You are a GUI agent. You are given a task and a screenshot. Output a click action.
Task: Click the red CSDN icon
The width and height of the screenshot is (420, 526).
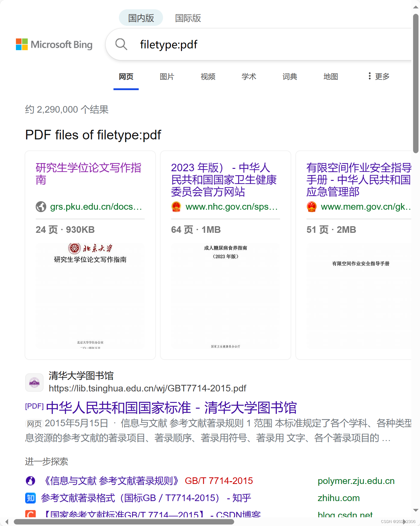click(30, 514)
